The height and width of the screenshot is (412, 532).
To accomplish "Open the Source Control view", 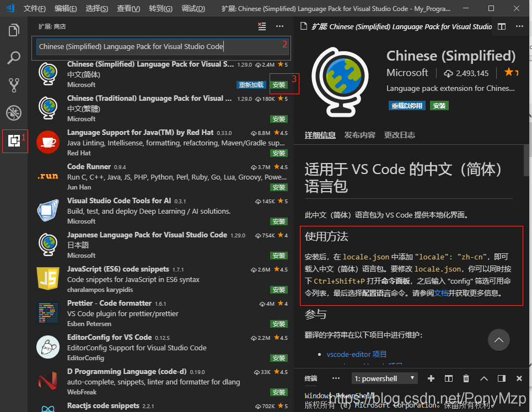I will click(14, 85).
